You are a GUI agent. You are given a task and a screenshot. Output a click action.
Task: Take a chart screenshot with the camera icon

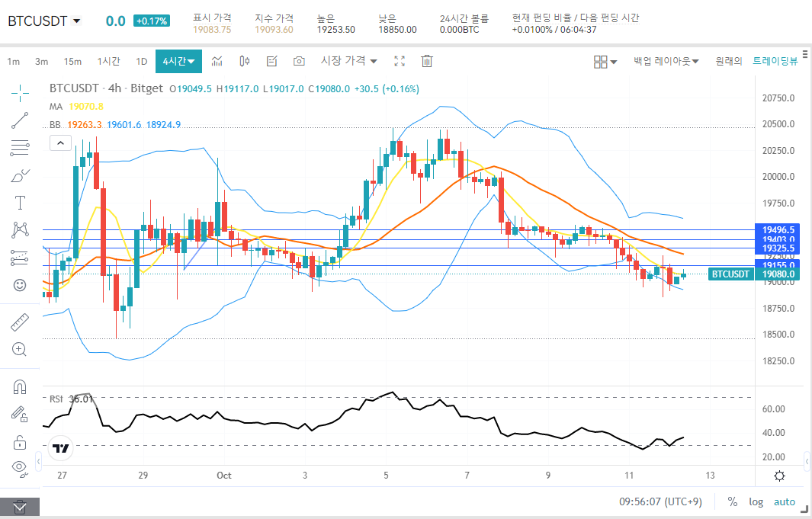pos(298,61)
